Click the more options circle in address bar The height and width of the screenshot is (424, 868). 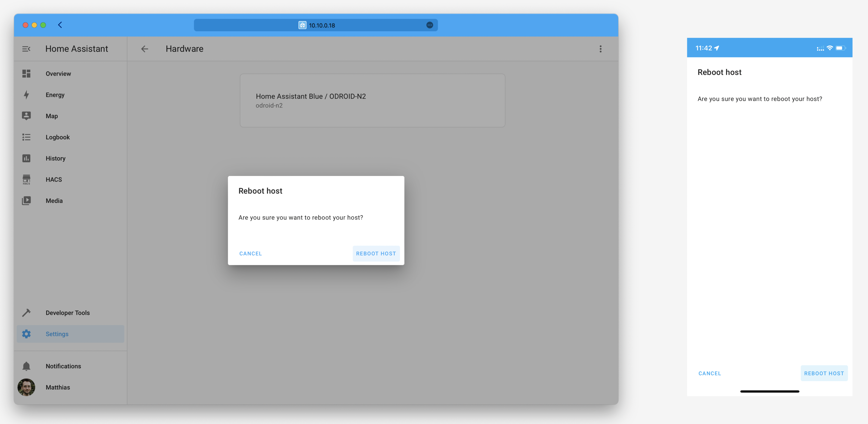click(430, 25)
